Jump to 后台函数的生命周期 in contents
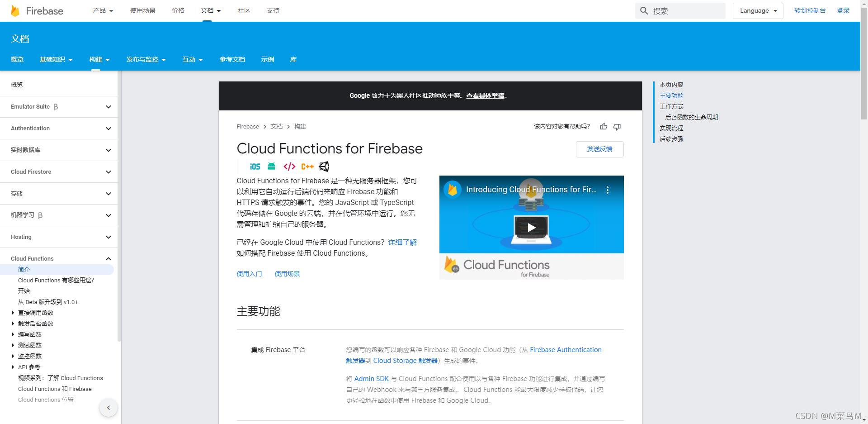This screenshot has height=424, width=868. click(x=691, y=118)
